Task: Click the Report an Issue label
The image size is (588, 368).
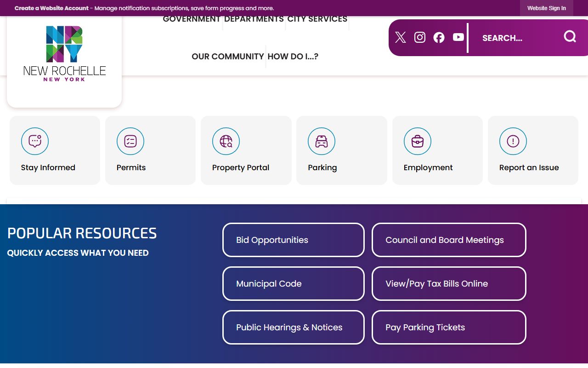Action: tap(529, 167)
